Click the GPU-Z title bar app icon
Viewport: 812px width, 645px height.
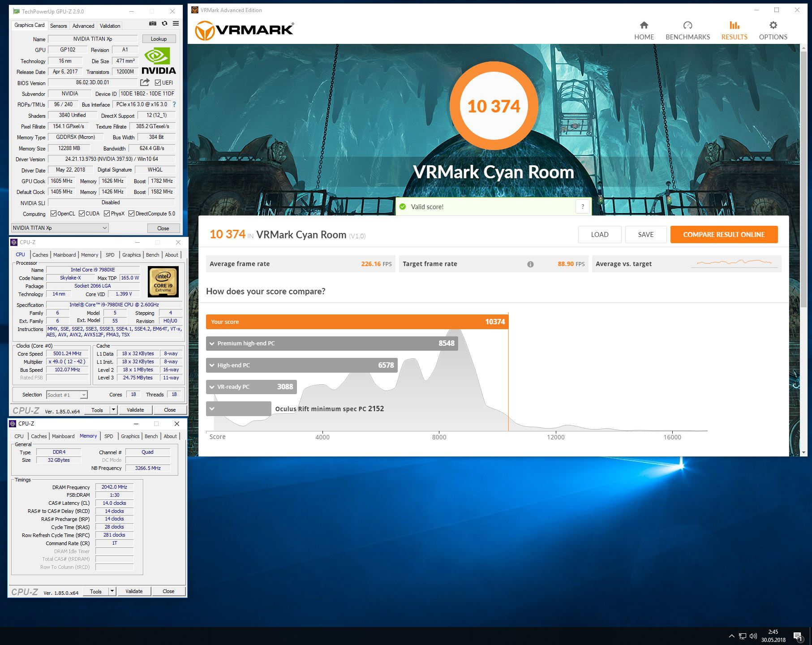16,11
